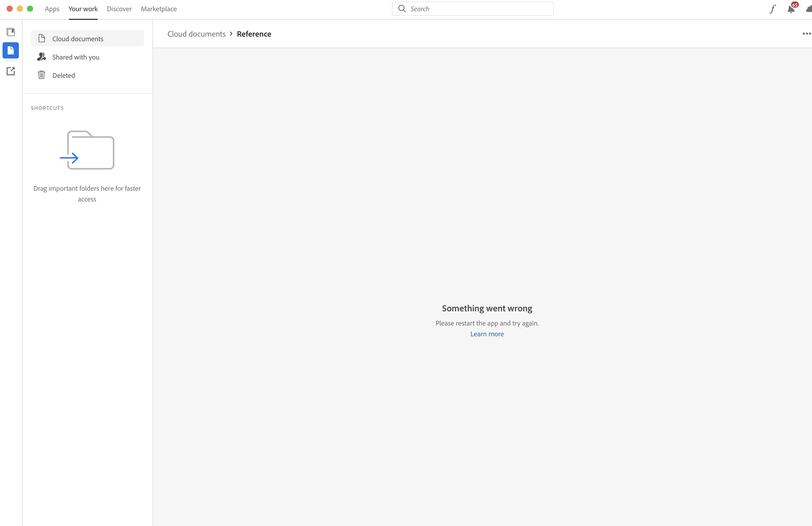Open the Libraries icon in left rail

11,32
